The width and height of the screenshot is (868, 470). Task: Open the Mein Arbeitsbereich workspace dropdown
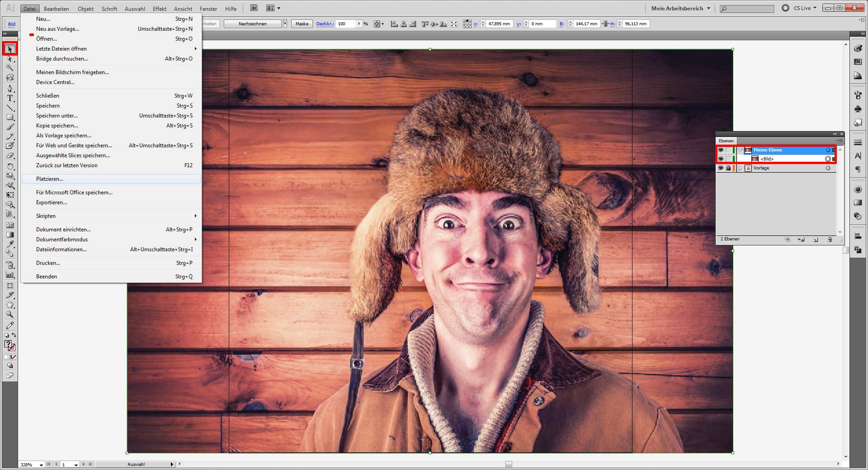680,8
